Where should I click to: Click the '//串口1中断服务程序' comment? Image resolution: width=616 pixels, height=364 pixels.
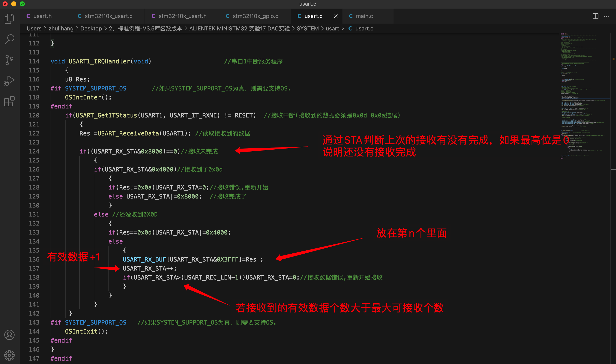coord(253,61)
